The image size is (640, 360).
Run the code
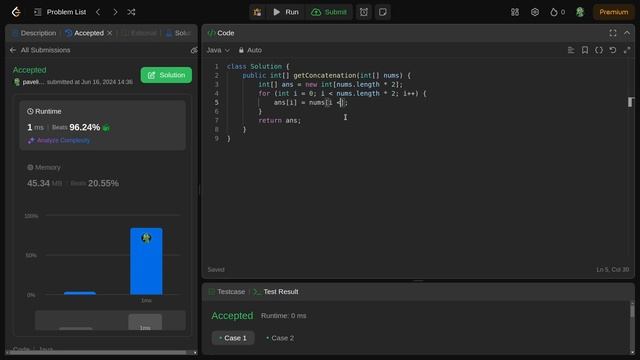coord(286,12)
